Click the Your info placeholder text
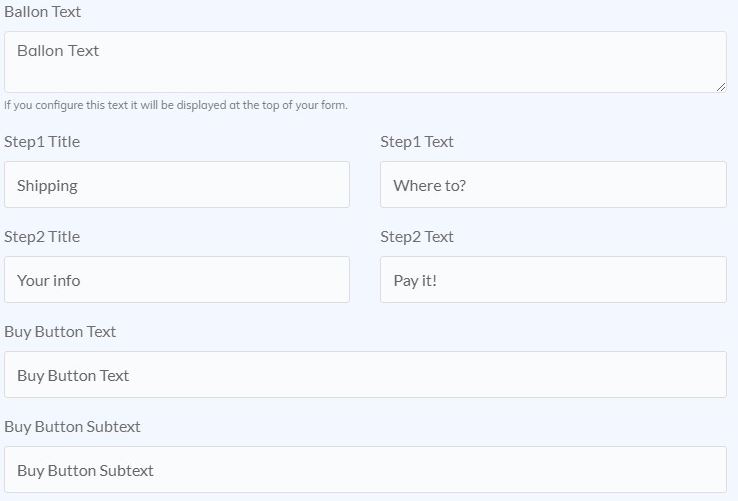This screenshot has height=501, width=738. tap(48, 281)
